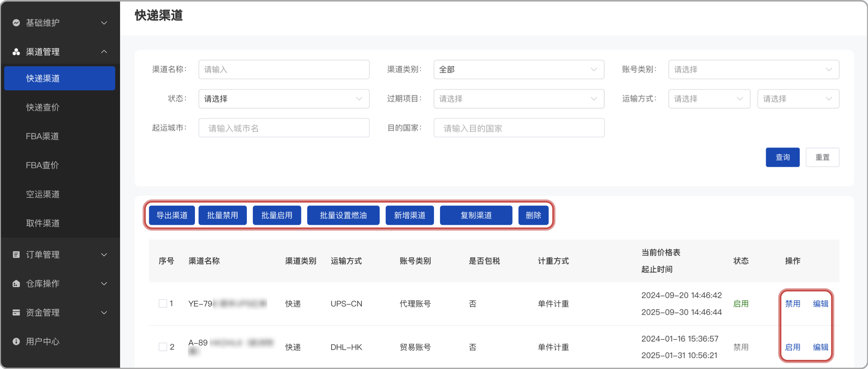Click the 仓库操作 warehouse icon

point(16,283)
